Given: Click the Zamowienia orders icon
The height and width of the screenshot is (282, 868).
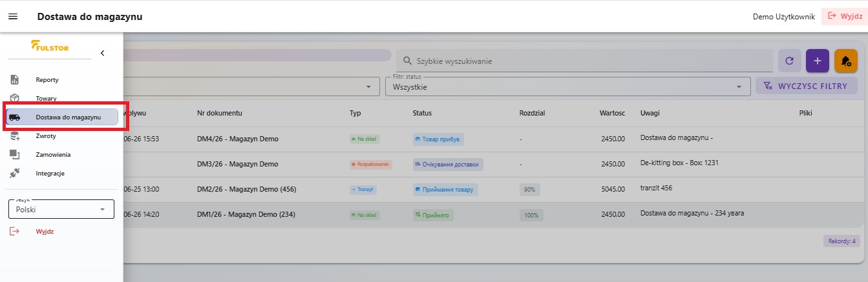Looking at the screenshot, I should (x=14, y=154).
